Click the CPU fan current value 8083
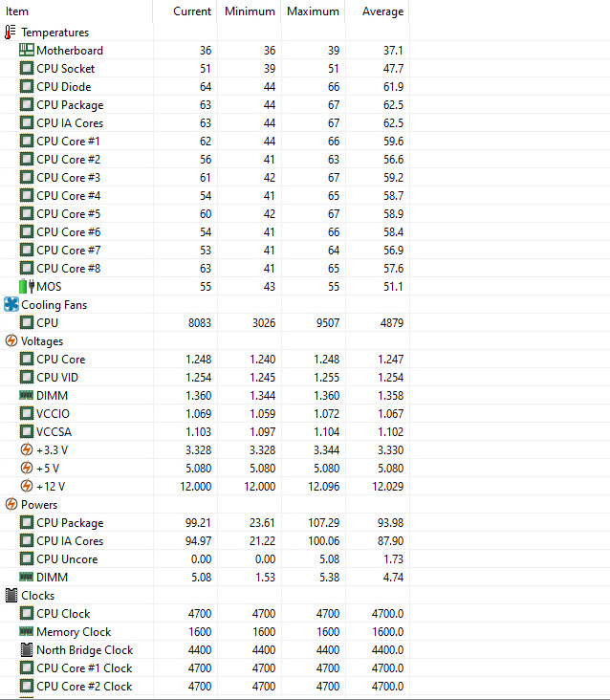The image size is (610, 700). [200, 322]
